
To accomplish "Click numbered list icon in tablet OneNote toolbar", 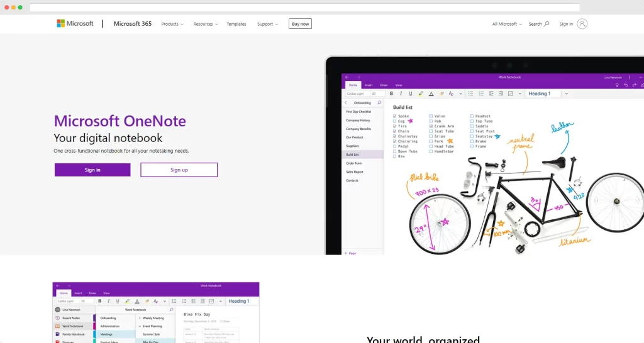I will tap(481, 94).
